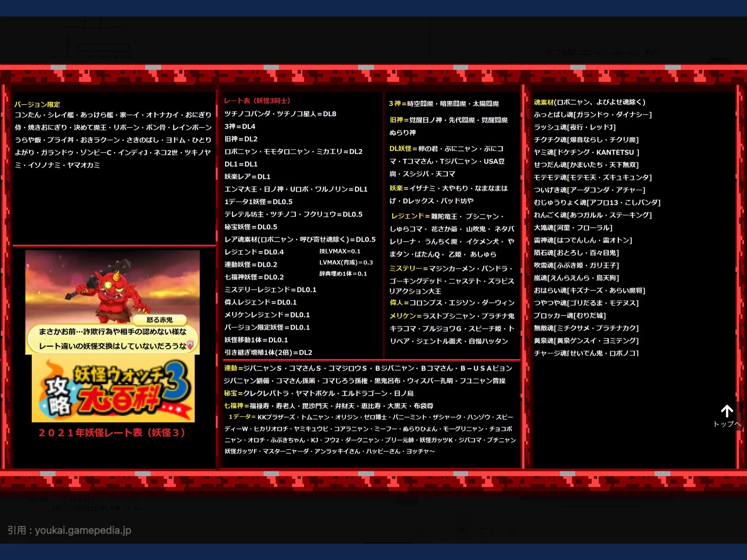
Task: Click the せつだん魂[かまいたち・天下無双] line
Action: click(x=586, y=165)
